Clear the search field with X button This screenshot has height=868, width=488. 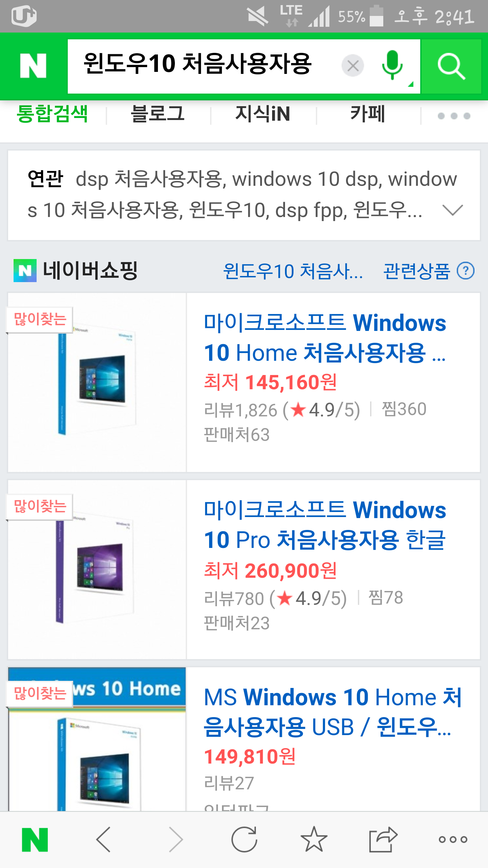pyautogui.click(x=353, y=65)
